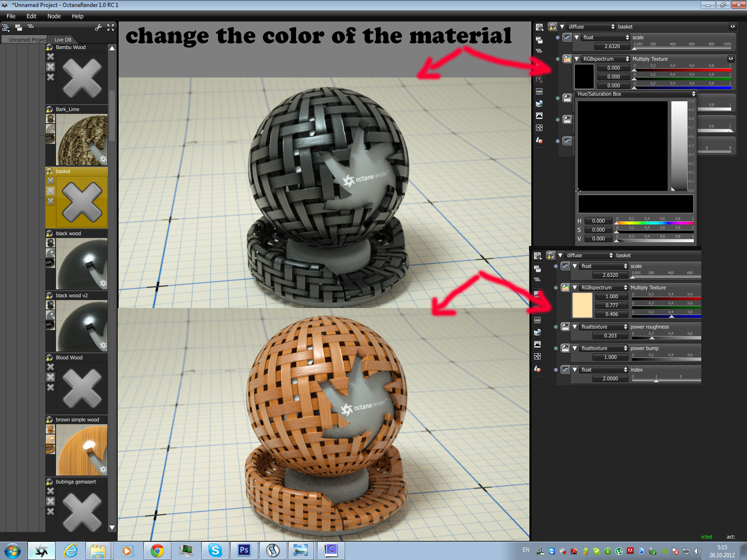Click the 0.203 roughness value field

tap(610, 336)
